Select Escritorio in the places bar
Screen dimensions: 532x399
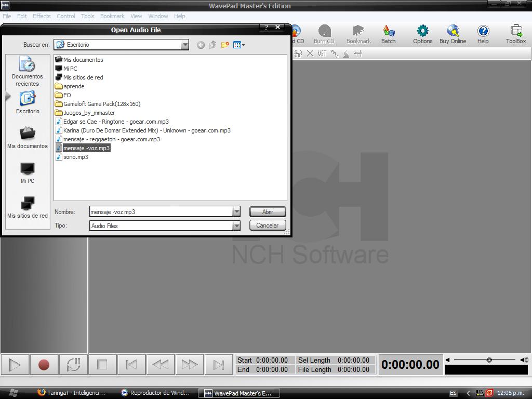tap(28, 103)
